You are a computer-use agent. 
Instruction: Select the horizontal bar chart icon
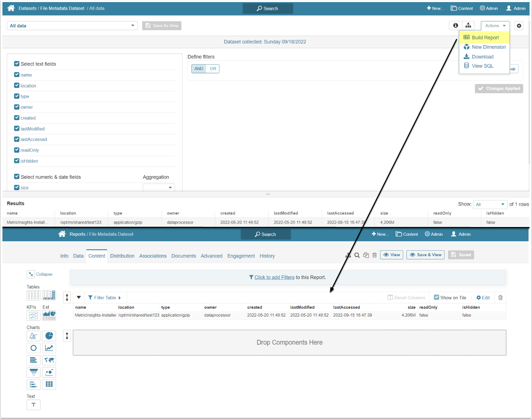[34, 360]
